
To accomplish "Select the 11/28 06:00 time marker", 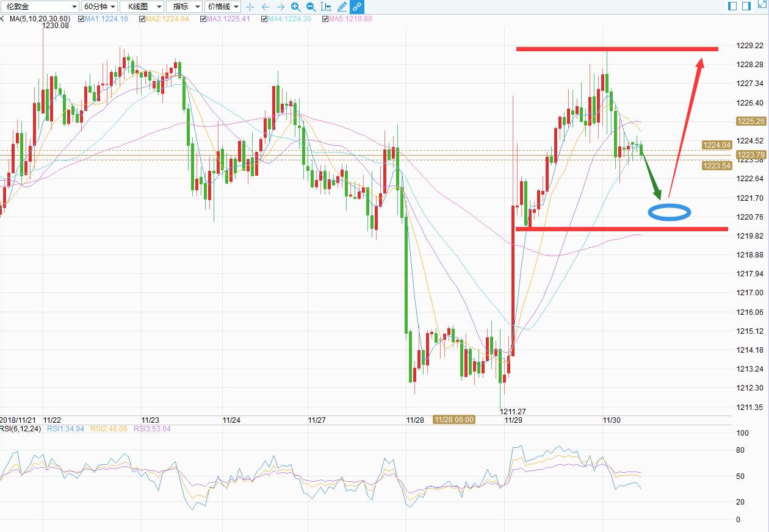I will point(453,420).
